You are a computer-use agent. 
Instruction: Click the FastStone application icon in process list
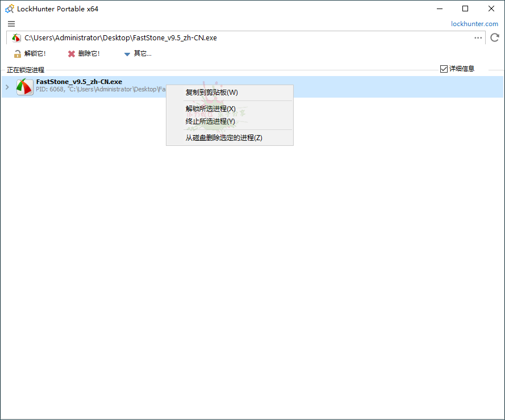coord(24,86)
